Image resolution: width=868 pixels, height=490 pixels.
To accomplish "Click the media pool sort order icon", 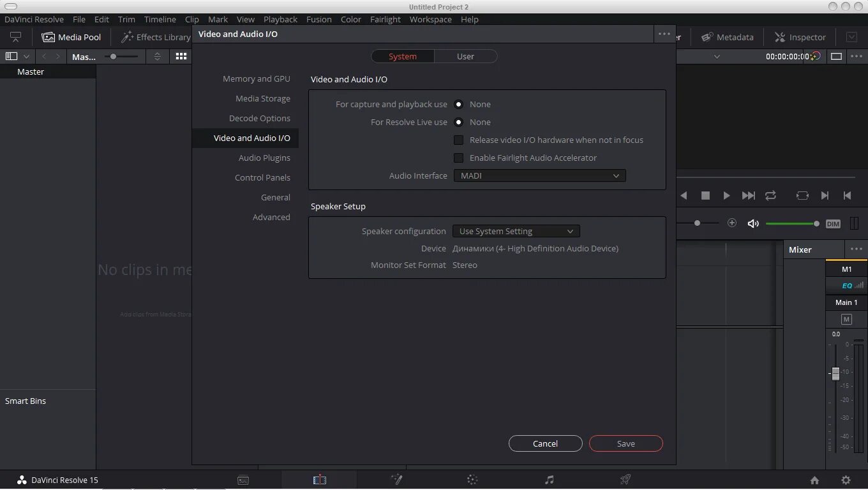I will point(157,56).
